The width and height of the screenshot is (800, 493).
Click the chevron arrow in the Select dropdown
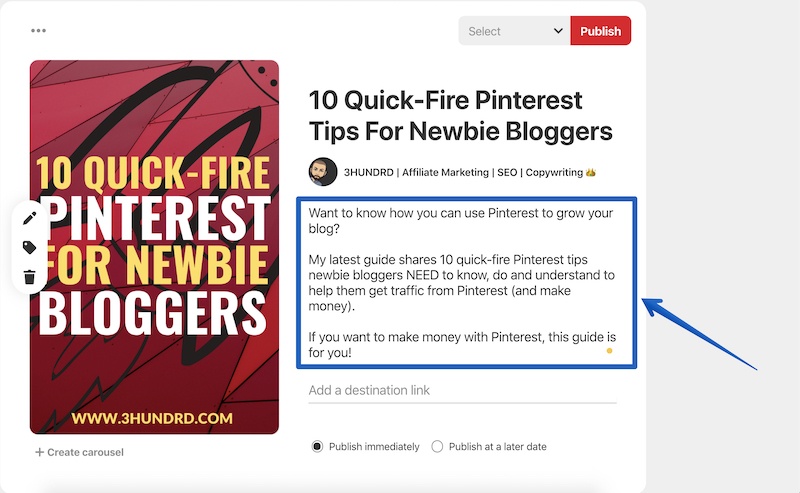click(x=558, y=31)
